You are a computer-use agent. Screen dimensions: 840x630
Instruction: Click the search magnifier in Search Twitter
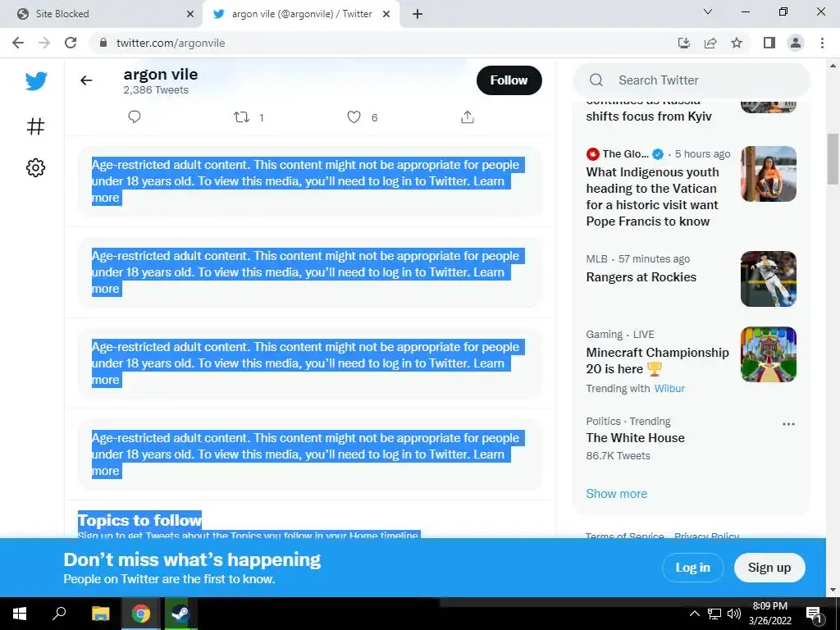click(596, 80)
